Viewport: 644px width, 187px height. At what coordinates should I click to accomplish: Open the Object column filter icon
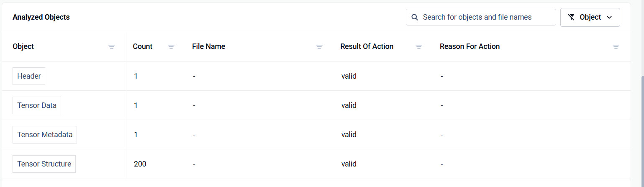[x=112, y=47]
